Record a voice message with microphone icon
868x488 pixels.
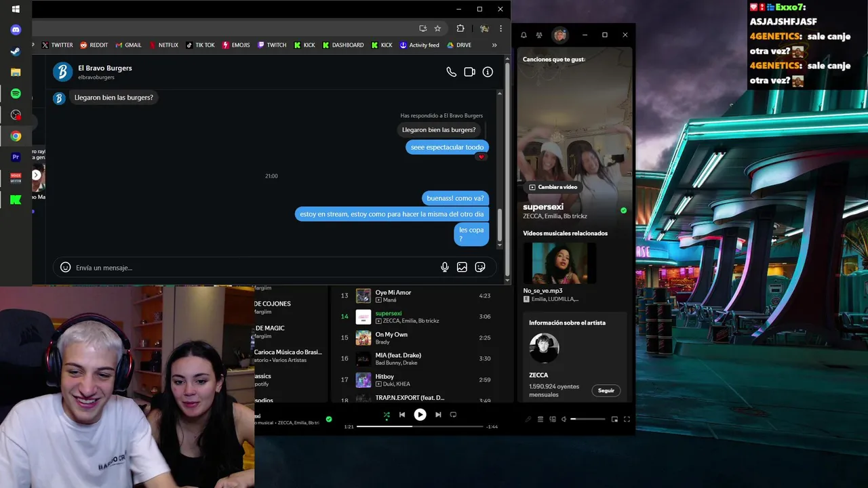pos(445,267)
